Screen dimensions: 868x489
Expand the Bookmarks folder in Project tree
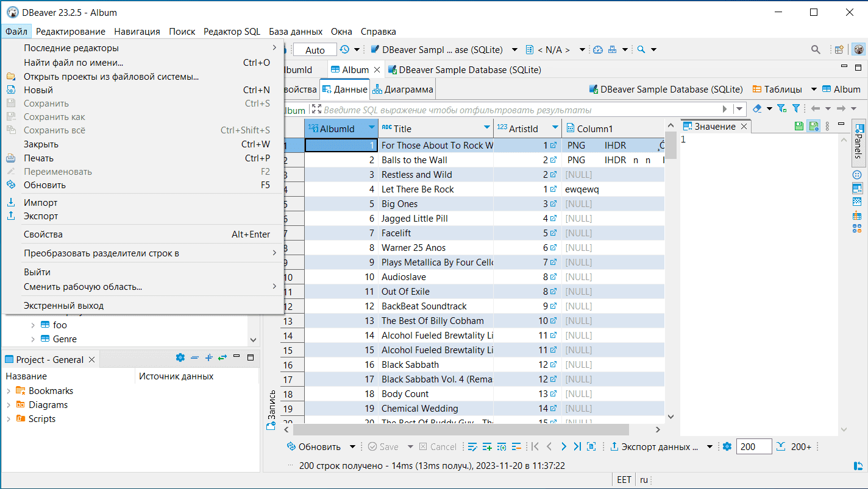click(x=9, y=391)
